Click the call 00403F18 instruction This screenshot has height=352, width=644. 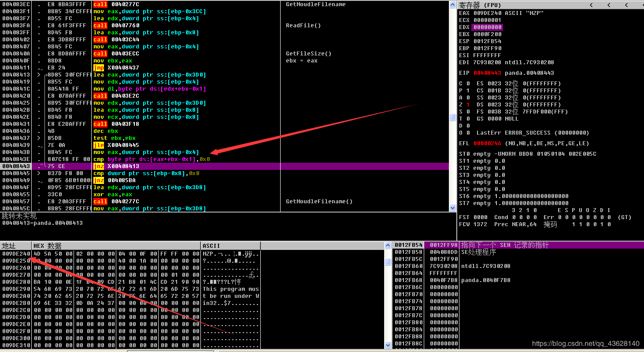[x=116, y=124]
